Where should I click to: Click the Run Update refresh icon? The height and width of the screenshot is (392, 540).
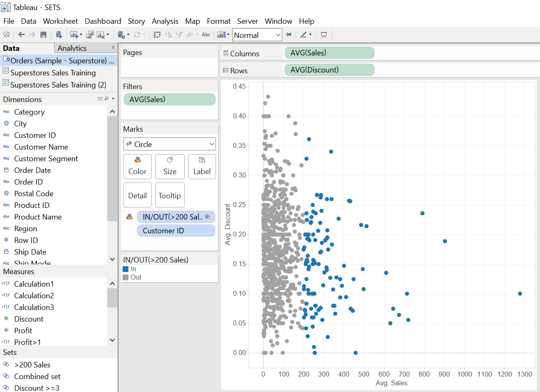point(137,35)
